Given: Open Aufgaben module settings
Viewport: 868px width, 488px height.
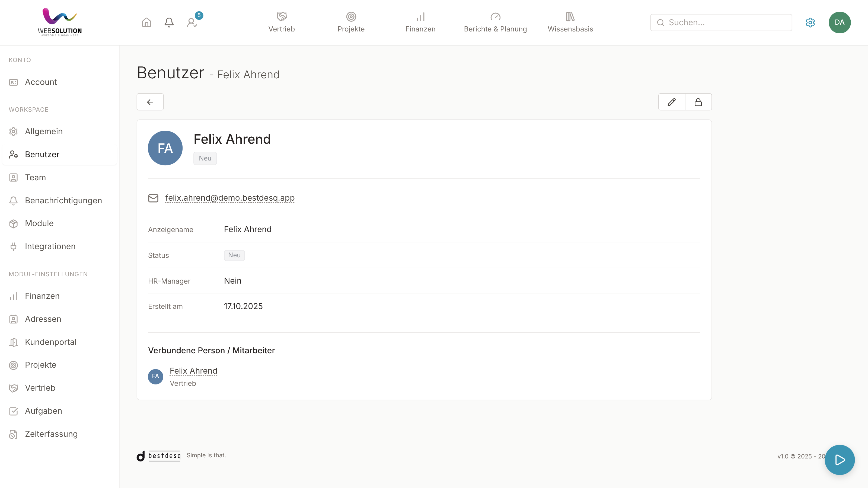Looking at the screenshot, I should tap(60, 411).
